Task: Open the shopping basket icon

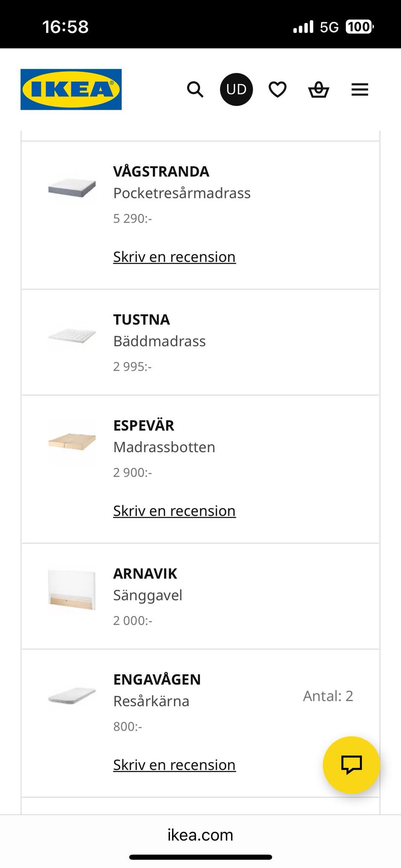Action: click(318, 89)
